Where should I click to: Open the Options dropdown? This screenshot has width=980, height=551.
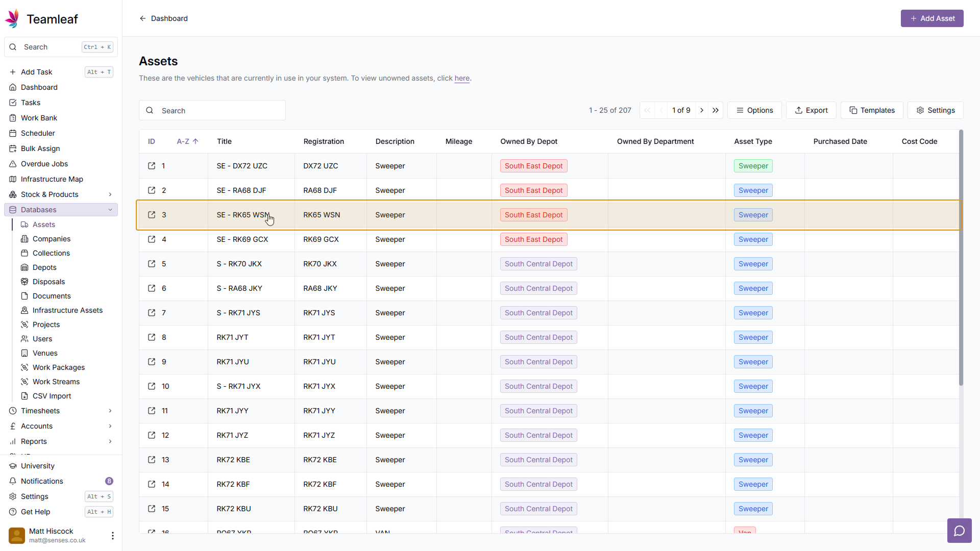(x=754, y=110)
